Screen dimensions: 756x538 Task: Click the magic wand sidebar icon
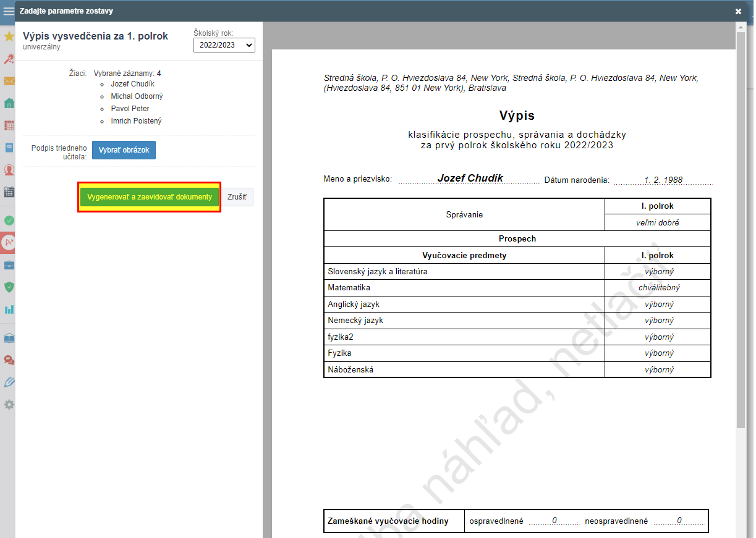9,59
